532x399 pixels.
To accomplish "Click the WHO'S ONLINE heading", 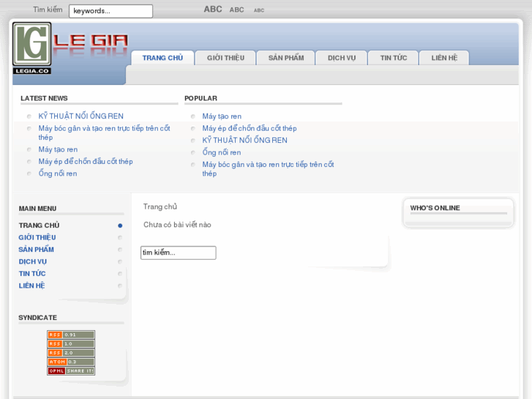I will coord(435,208).
